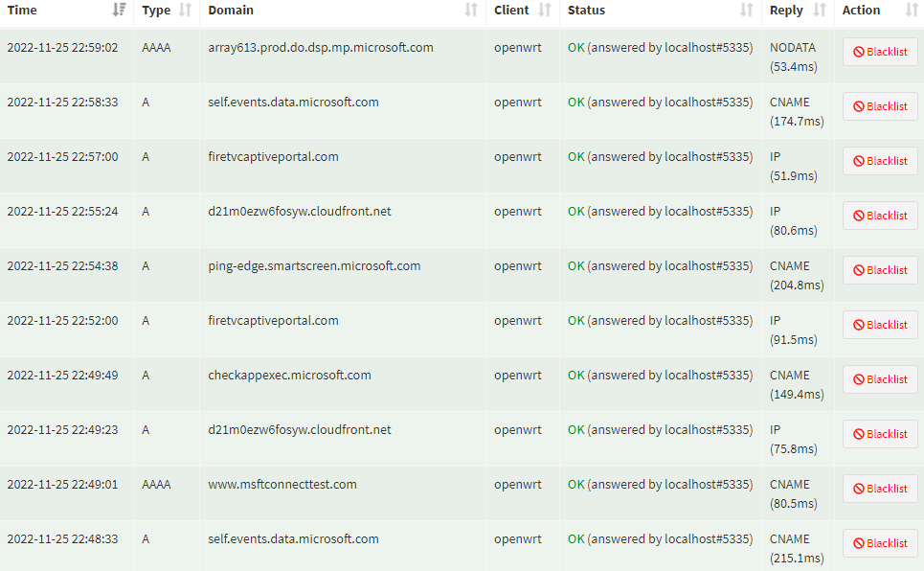The width and height of the screenshot is (924, 571).
Task: Select the firetvcaptiveportal.com domain at 22:52:00
Action: click(x=274, y=320)
